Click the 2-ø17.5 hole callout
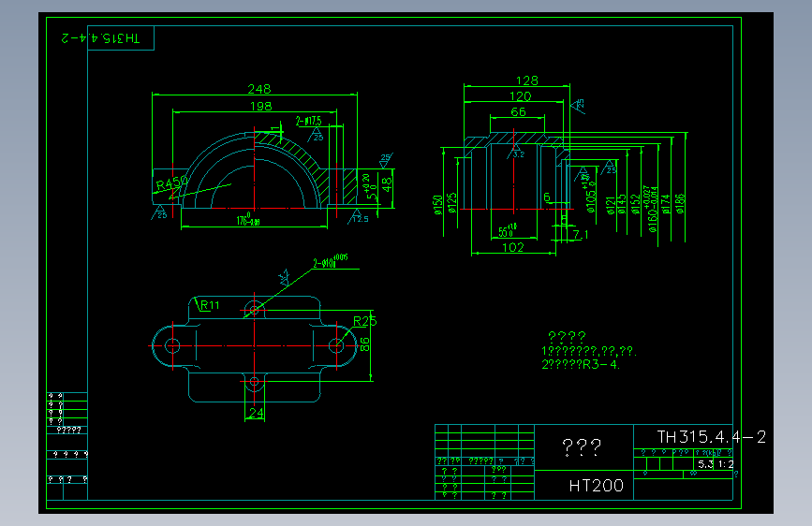The height and width of the screenshot is (526, 812). tap(309, 121)
